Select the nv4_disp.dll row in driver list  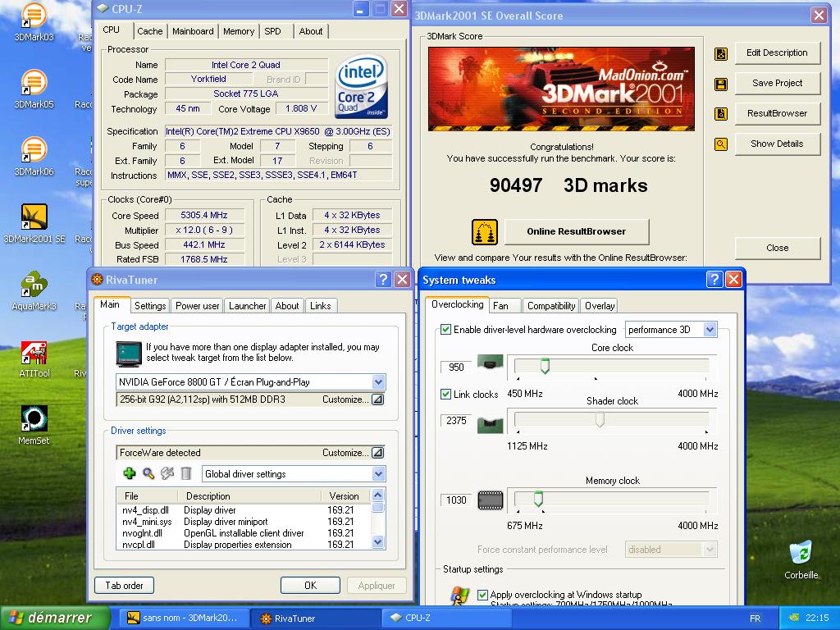pyautogui.click(x=244, y=510)
